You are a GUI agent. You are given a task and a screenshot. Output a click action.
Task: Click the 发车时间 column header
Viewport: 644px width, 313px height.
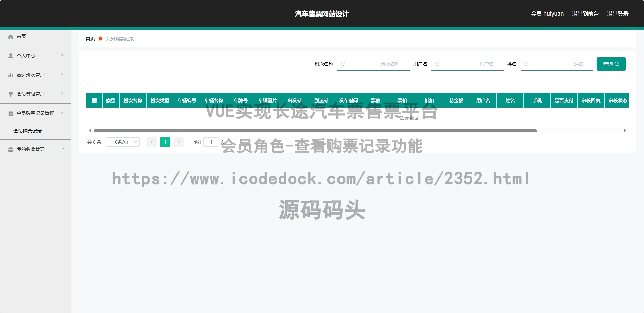click(349, 101)
